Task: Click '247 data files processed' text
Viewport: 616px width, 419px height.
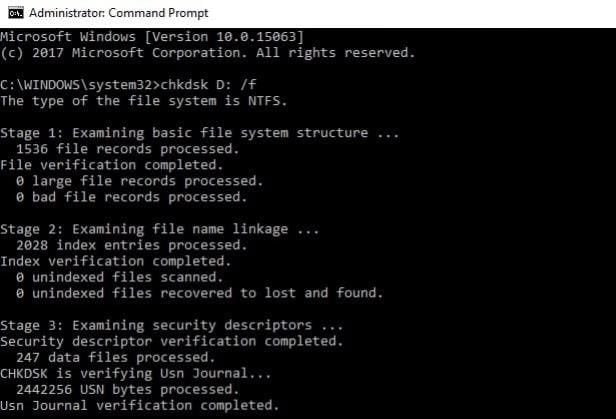Action: pos(116,357)
